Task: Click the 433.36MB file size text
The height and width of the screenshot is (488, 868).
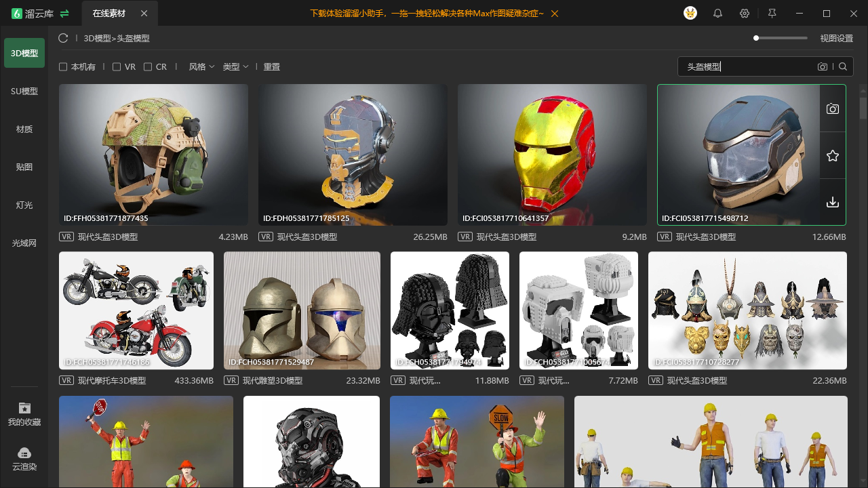Action: pos(194,381)
